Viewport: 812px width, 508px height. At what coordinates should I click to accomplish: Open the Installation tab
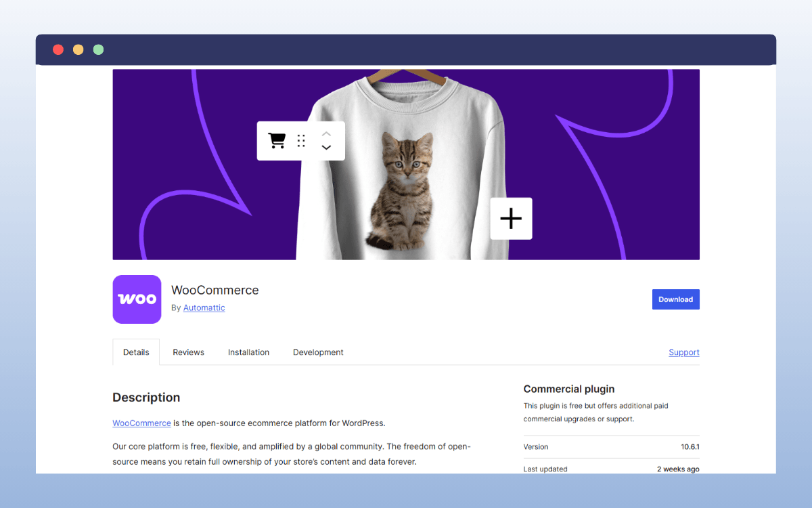pos(248,352)
